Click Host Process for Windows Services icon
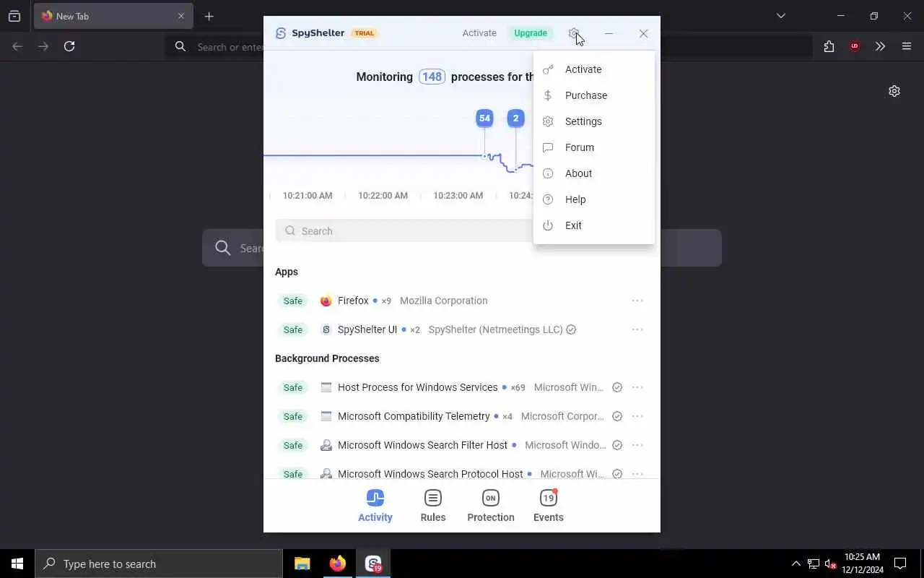 (326, 387)
